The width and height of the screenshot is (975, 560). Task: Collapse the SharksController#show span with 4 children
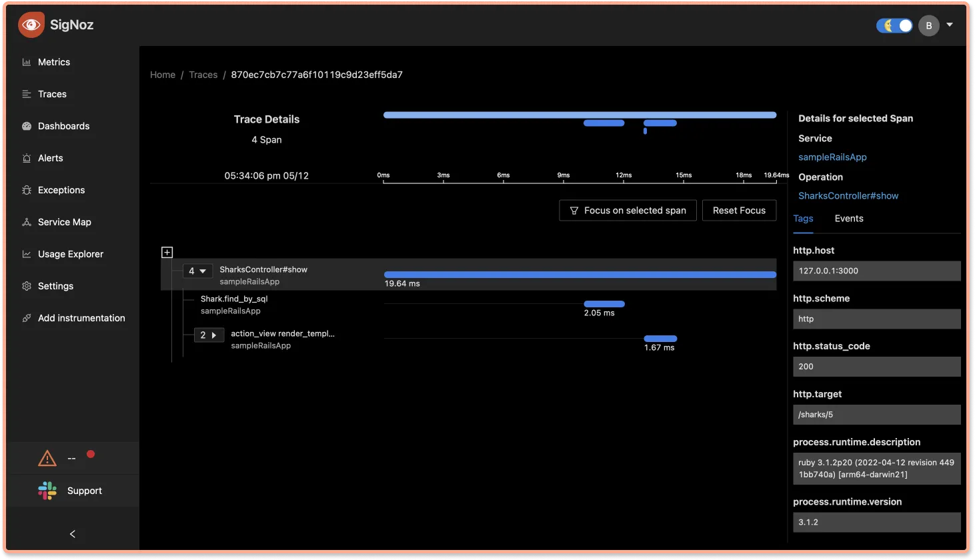click(197, 271)
